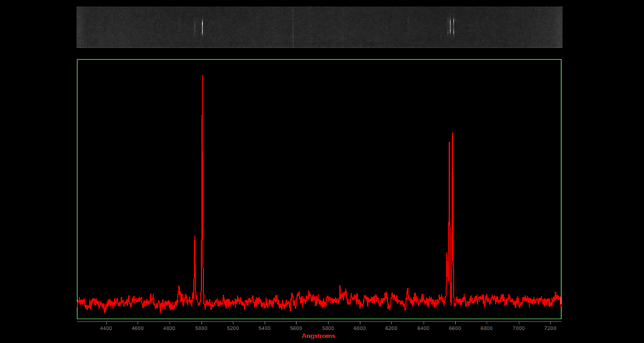Click bright right line pair in spectrum strip
This screenshot has width=644, height=343.
point(451,26)
